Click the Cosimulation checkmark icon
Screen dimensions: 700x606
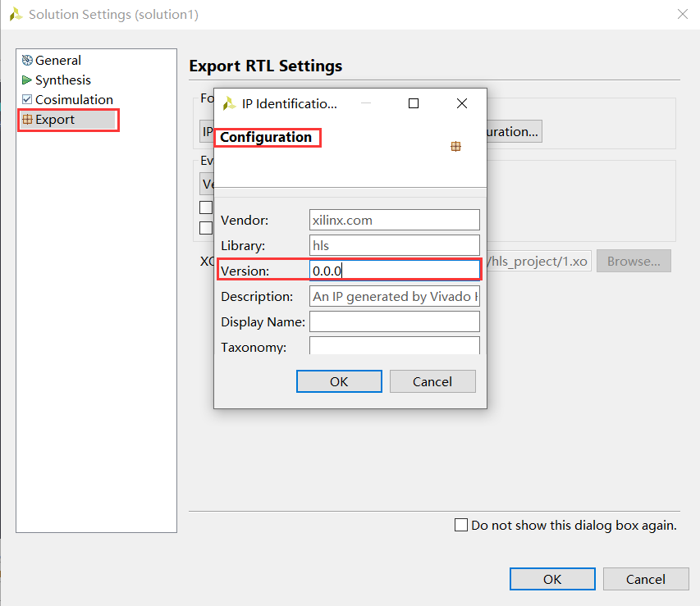[x=27, y=99]
